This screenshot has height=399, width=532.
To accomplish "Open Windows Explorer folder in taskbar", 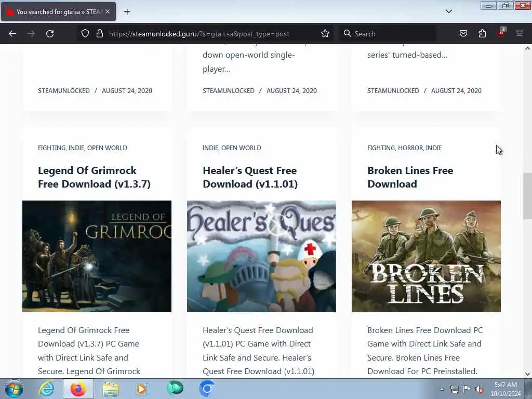I will click(111, 389).
